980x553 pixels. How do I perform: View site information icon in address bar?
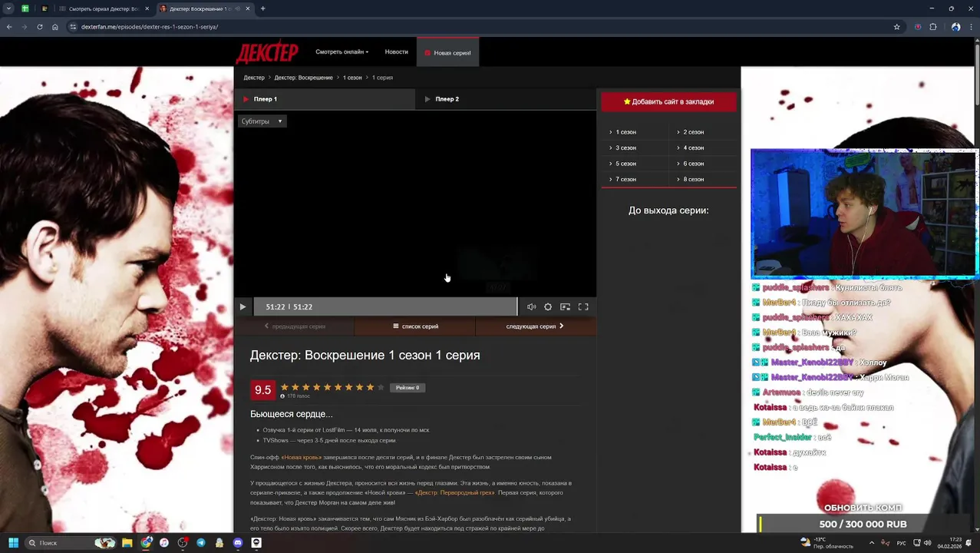[x=73, y=27]
